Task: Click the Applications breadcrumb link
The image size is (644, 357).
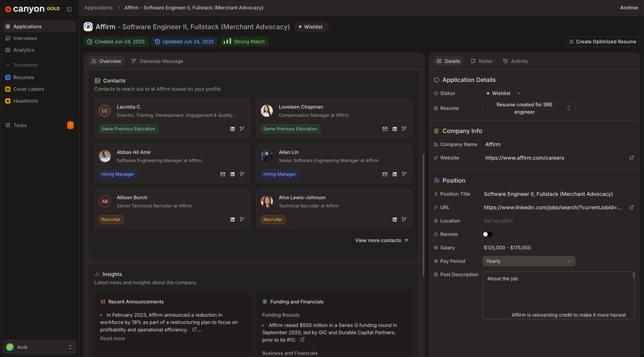Action: [x=98, y=8]
